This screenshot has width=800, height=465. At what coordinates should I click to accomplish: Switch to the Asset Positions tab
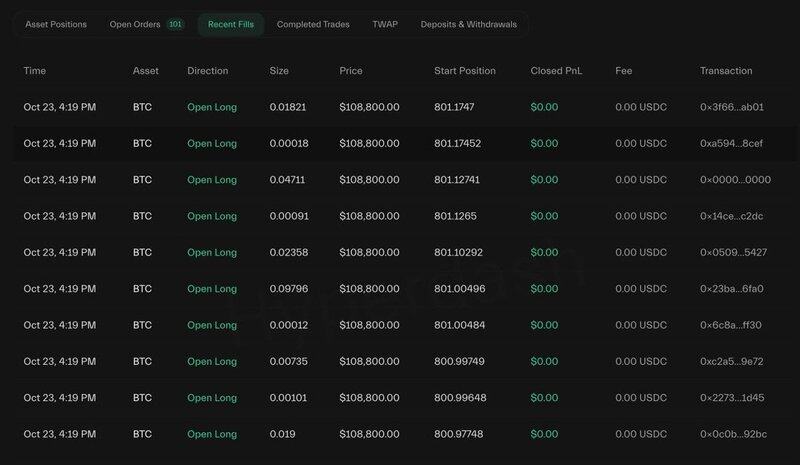56,24
